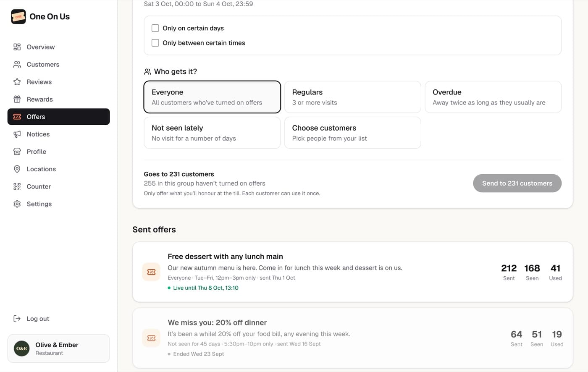Go to Overview in the sidebar
The width and height of the screenshot is (588, 372).
click(x=59, y=47)
